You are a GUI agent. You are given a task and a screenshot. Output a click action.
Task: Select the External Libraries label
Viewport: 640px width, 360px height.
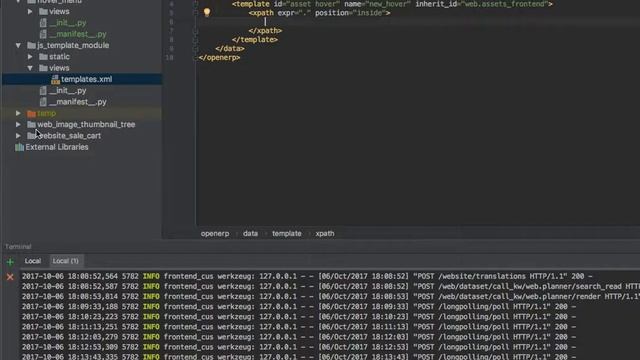pos(57,147)
